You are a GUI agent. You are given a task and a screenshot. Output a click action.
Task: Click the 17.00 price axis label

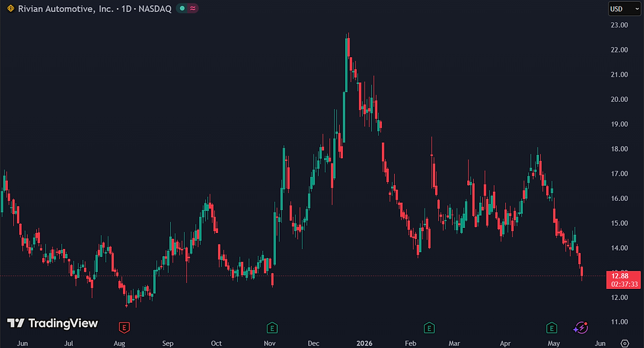point(619,173)
